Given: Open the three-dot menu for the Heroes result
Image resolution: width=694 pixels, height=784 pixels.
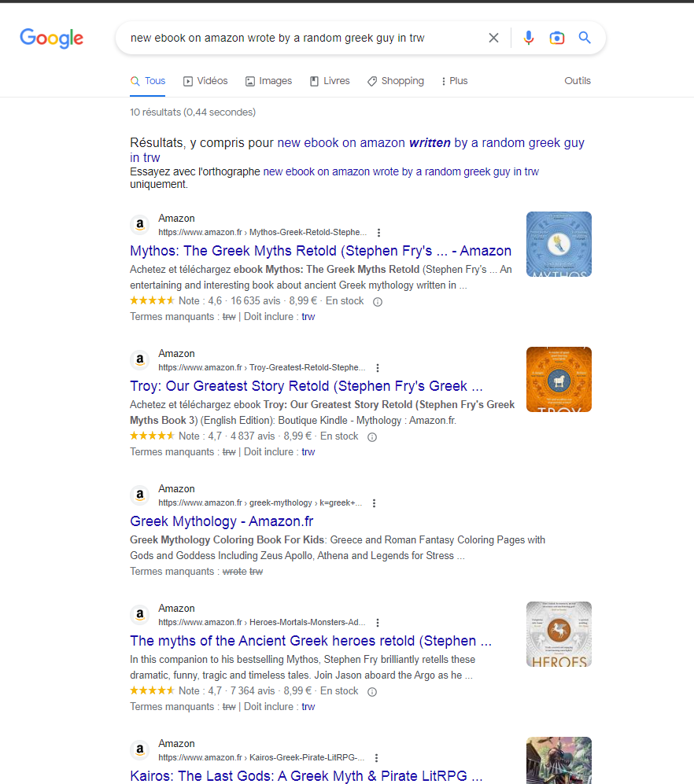Looking at the screenshot, I should [378, 623].
